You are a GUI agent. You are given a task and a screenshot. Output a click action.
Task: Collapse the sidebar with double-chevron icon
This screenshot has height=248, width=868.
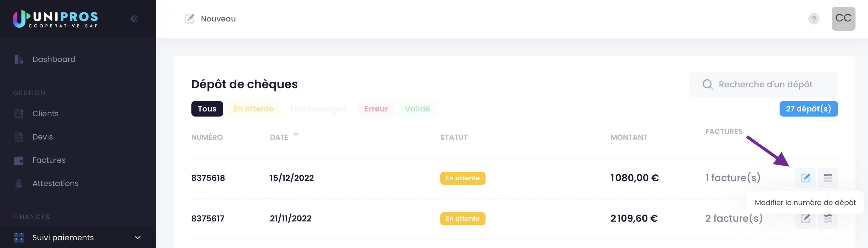click(135, 19)
